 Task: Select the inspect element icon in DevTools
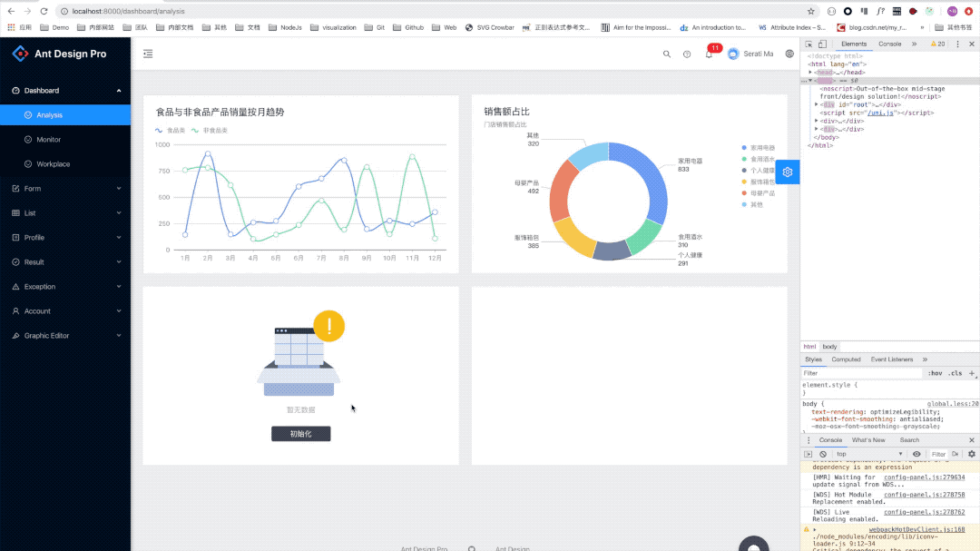pyautogui.click(x=810, y=43)
